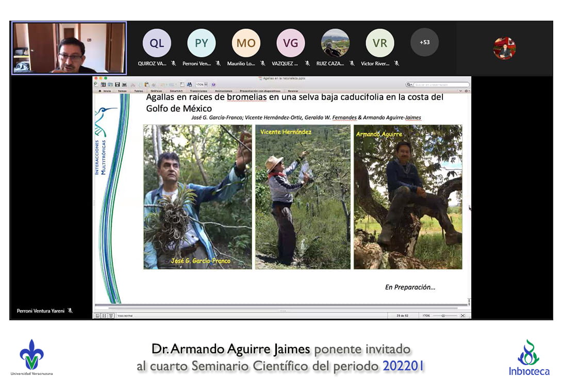Image resolution: width=562 pixels, height=392 pixels.
Task: Show the +53 additional participants
Action: [x=424, y=42]
